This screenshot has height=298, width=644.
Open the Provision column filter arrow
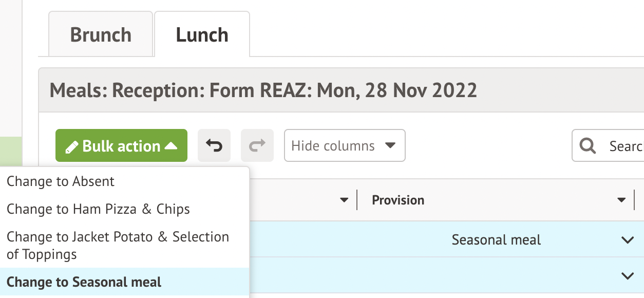coord(622,200)
